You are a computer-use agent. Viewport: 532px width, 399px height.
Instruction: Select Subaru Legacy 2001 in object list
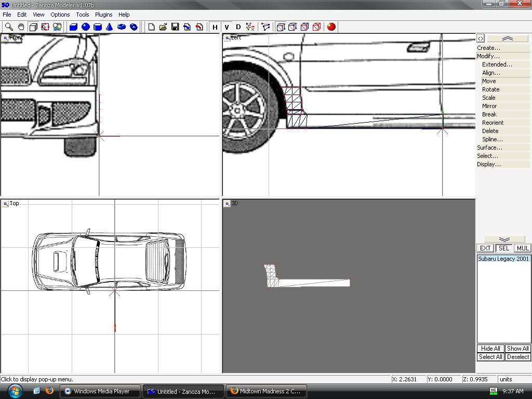[x=503, y=259]
